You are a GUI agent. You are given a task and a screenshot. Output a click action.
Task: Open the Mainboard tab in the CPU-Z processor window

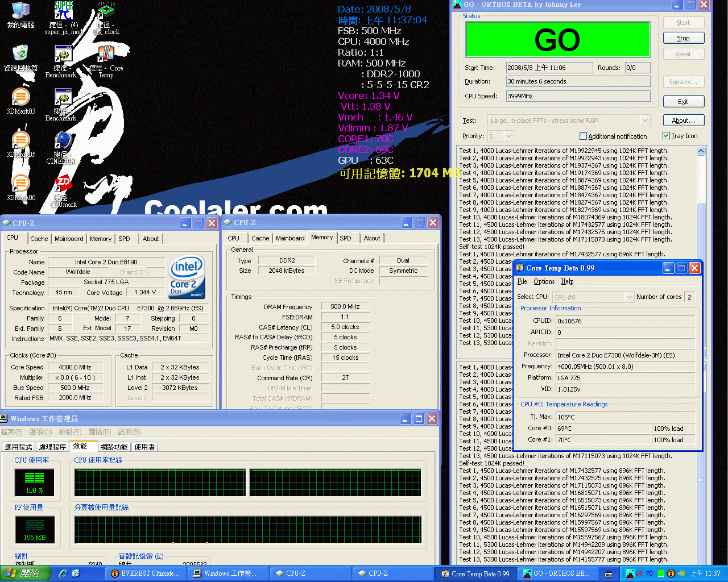click(69, 239)
